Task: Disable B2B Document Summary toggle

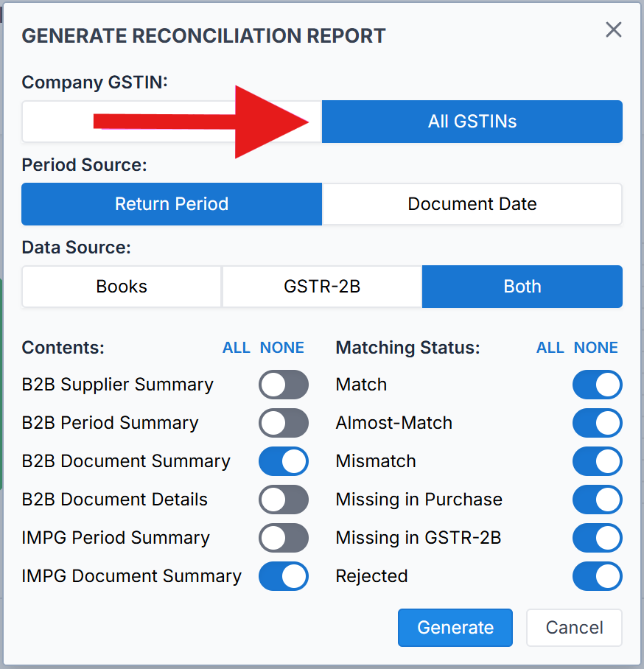Action: tap(283, 461)
